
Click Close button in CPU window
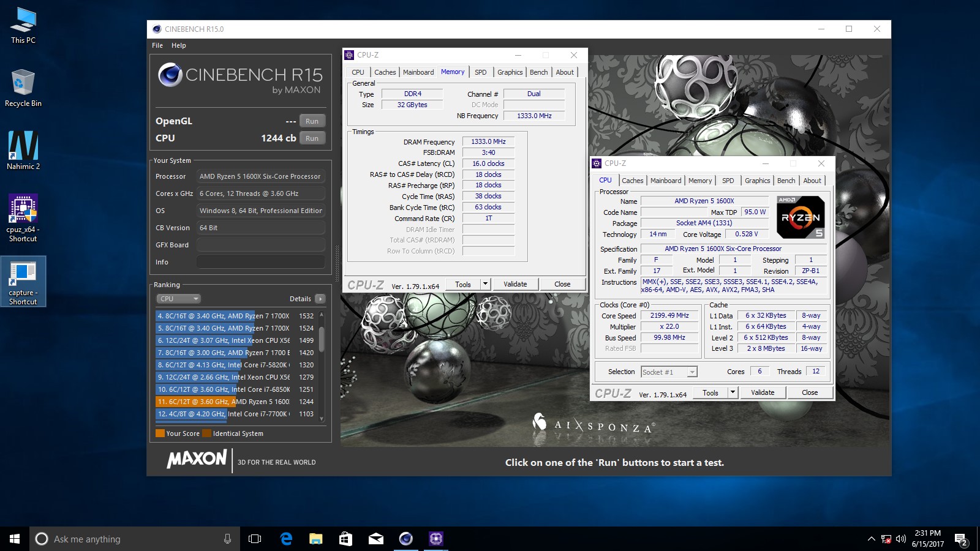(x=810, y=392)
